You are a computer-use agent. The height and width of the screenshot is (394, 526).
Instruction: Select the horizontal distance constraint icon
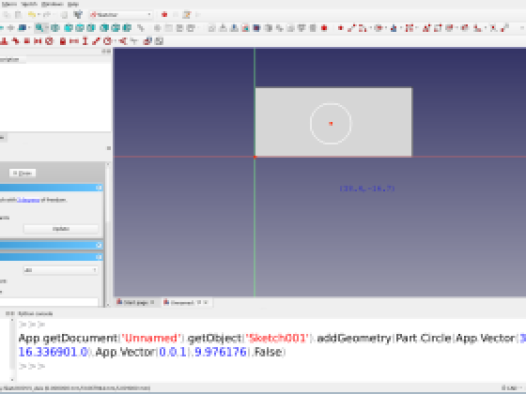coord(74,41)
